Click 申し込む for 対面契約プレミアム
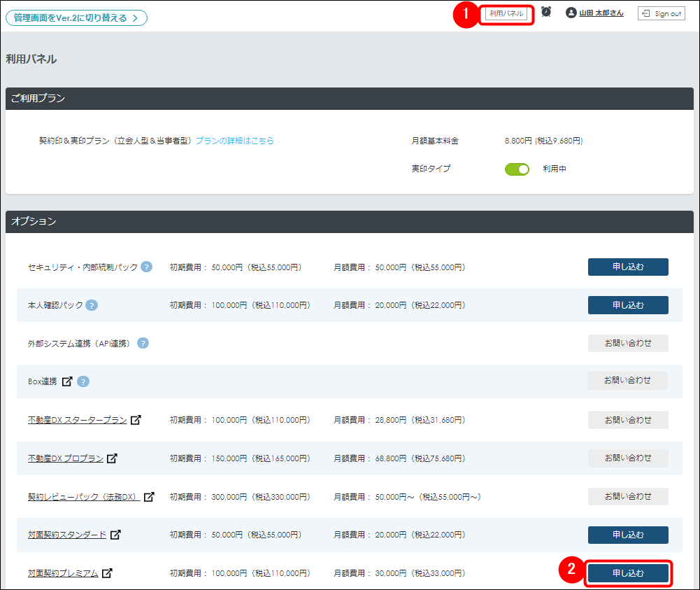Image resolution: width=700 pixels, height=590 pixels. (627, 573)
